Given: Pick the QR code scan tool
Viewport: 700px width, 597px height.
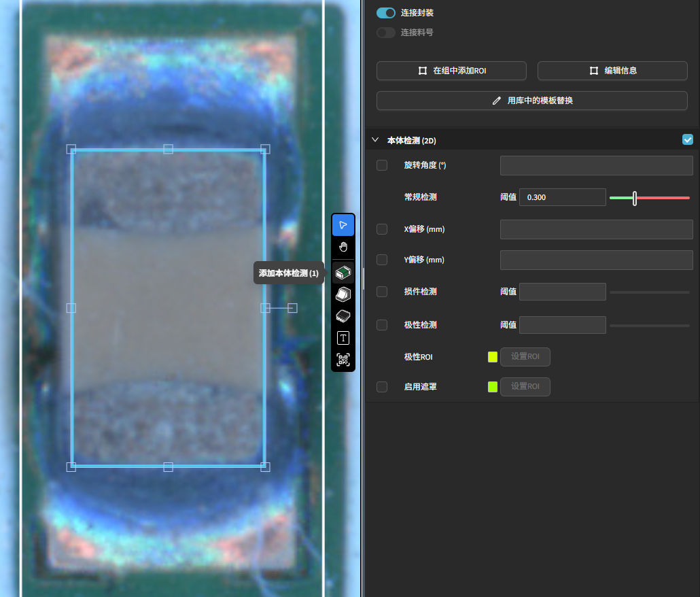Looking at the screenshot, I should tap(343, 360).
